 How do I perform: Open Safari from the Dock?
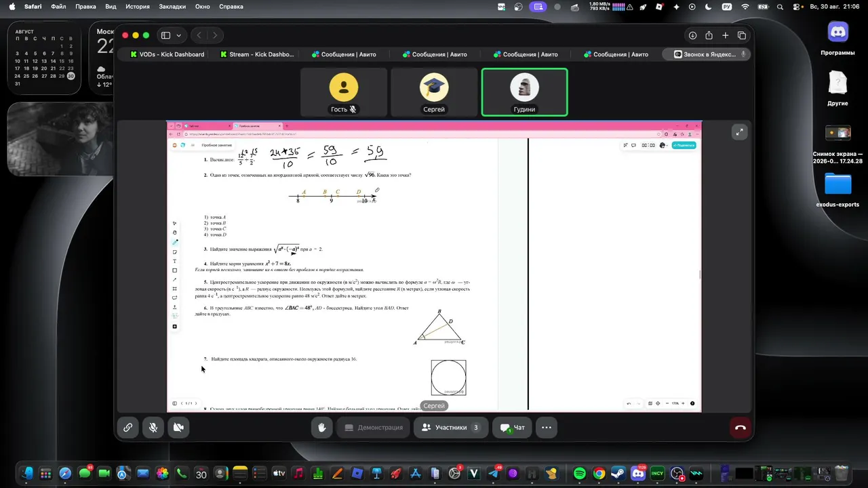(x=65, y=474)
